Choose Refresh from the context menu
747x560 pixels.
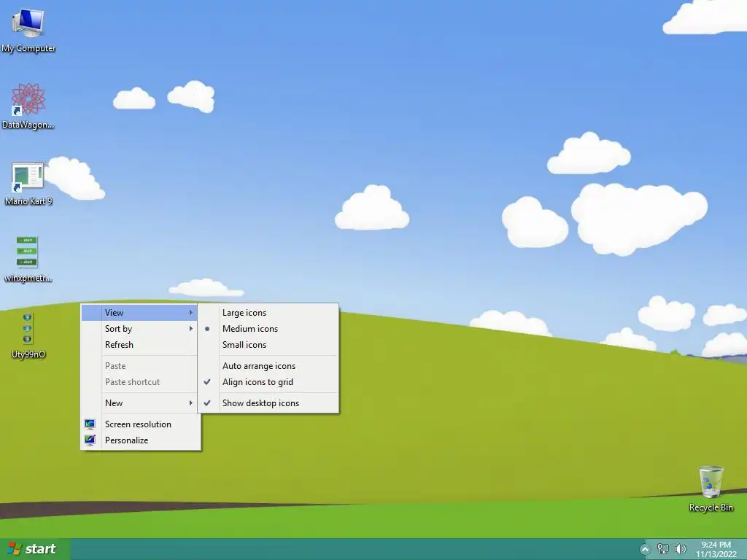(139, 345)
